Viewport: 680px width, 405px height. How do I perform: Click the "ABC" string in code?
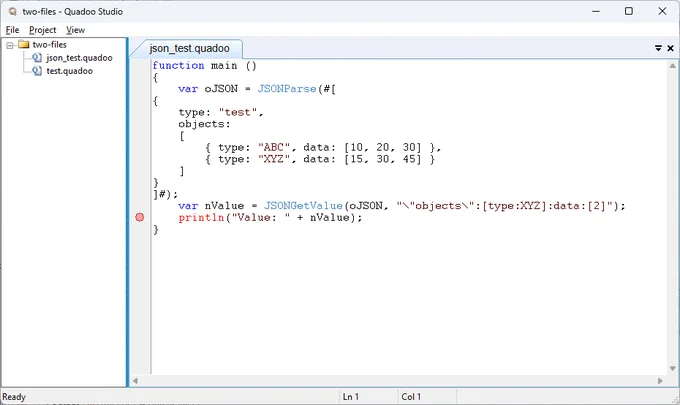pos(274,147)
